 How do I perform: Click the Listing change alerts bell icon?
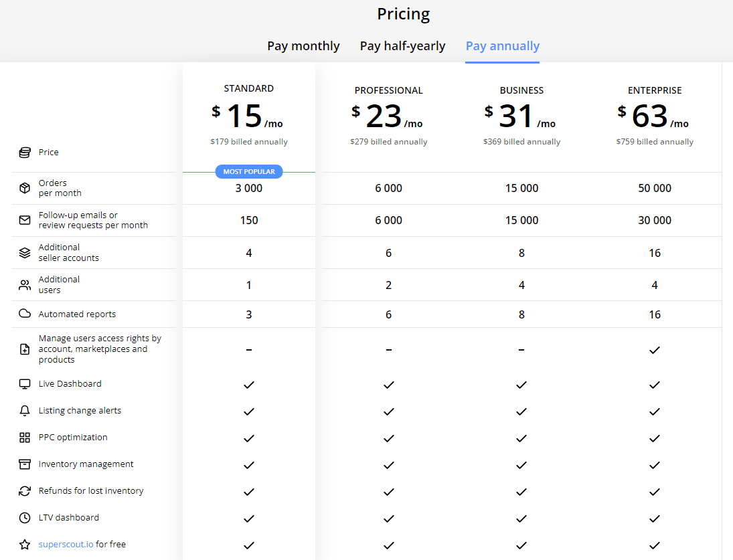click(x=25, y=411)
